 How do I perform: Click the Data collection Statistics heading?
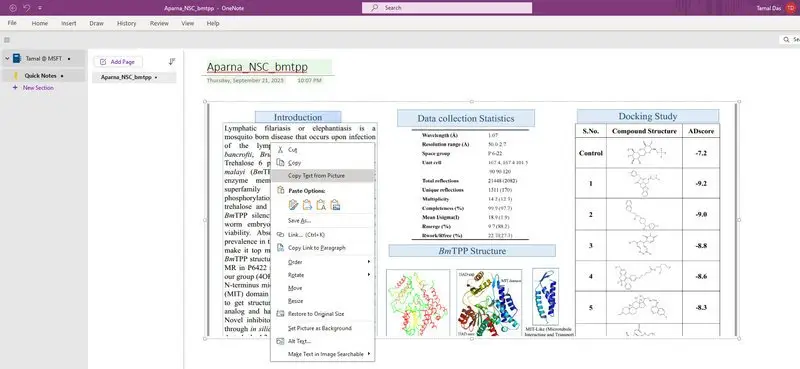(466, 118)
